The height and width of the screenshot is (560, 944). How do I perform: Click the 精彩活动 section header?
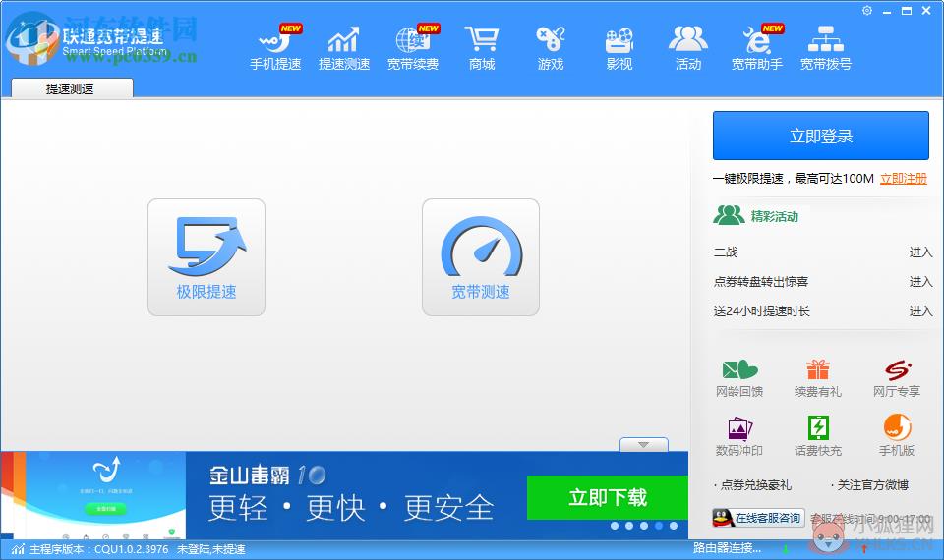[x=756, y=215]
